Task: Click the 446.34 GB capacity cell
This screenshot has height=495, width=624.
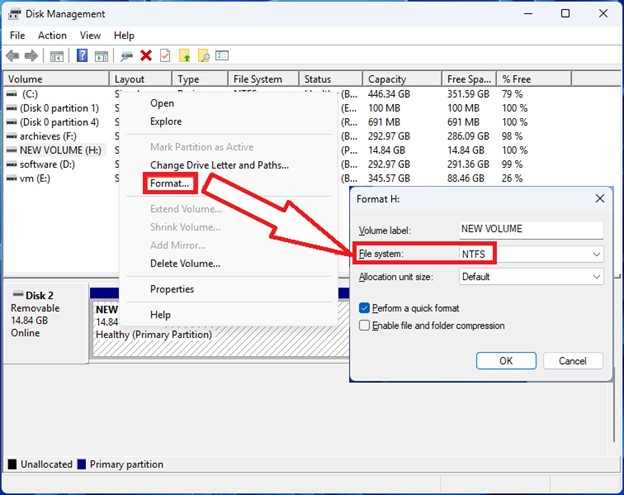Action: coord(389,94)
